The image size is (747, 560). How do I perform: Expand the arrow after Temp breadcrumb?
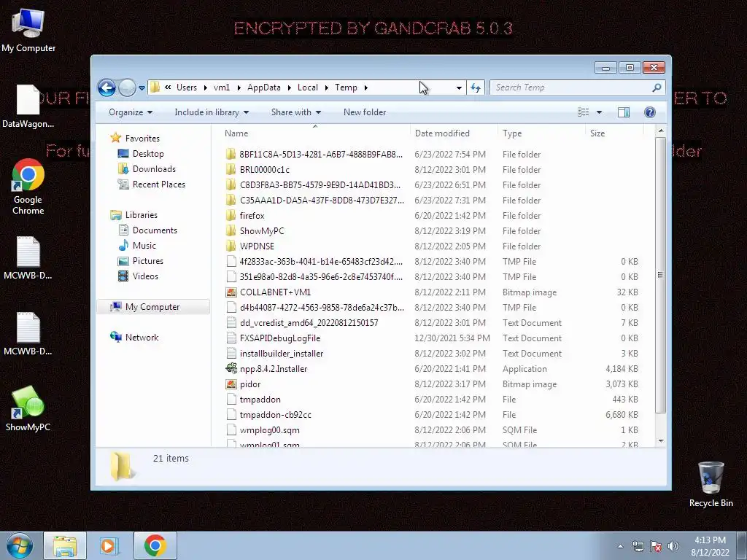366,87
